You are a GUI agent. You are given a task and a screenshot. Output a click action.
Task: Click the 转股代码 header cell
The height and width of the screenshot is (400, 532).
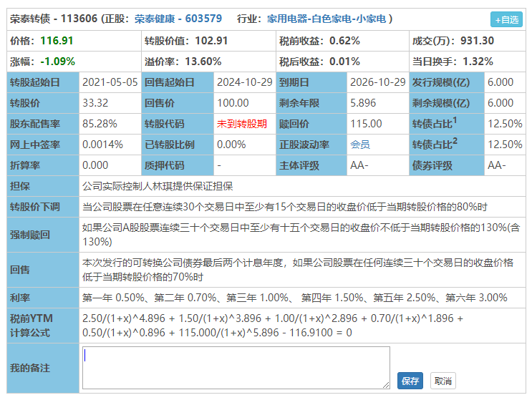[177, 124]
